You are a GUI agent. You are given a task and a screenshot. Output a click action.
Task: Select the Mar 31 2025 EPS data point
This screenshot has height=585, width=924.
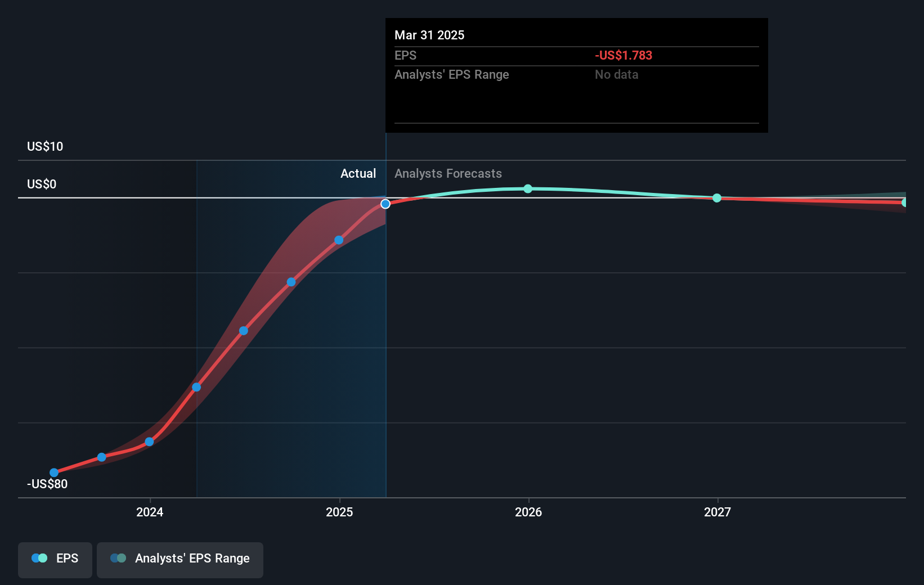pos(385,204)
